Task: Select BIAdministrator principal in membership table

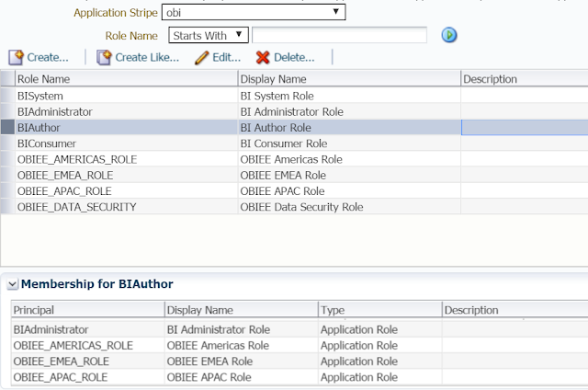Action: (51, 329)
